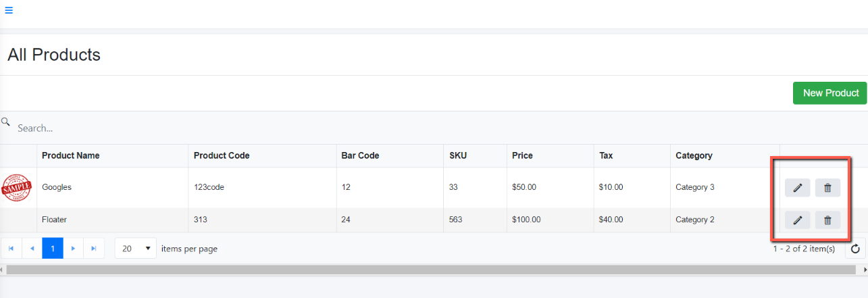Click the horizontal scrollbar track
The width and height of the screenshot is (868, 298).
434,270
